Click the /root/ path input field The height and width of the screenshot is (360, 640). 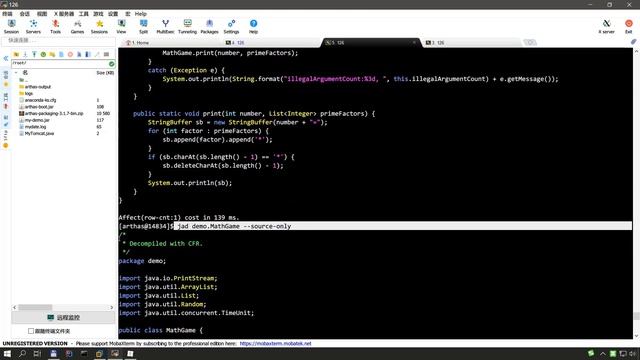click(60, 63)
